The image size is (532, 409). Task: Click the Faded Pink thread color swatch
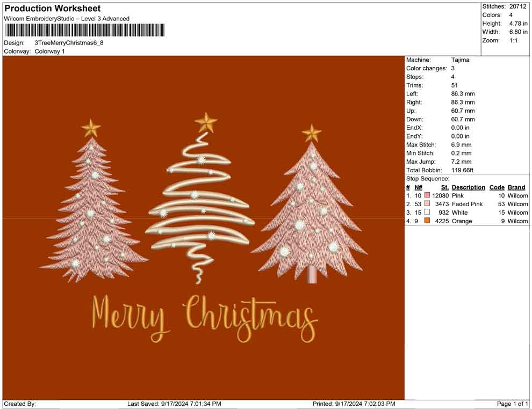(x=427, y=203)
